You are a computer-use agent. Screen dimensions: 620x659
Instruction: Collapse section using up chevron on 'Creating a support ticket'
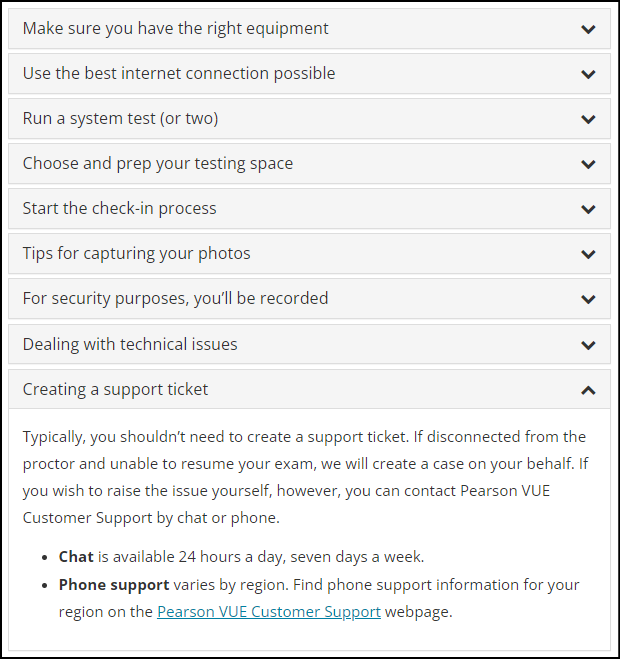[x=588, y=390]
